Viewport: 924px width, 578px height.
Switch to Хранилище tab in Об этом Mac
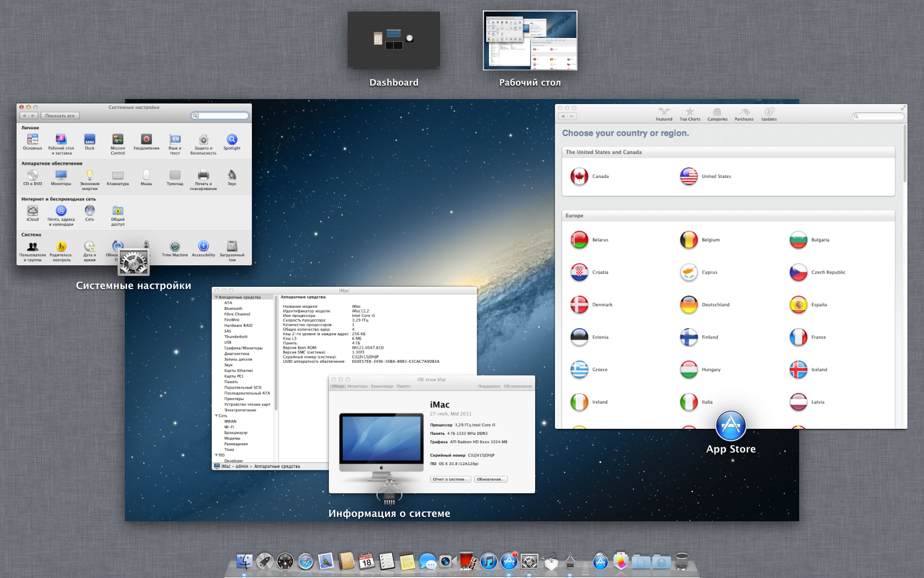pyautogui.click(x=382, y=386)
